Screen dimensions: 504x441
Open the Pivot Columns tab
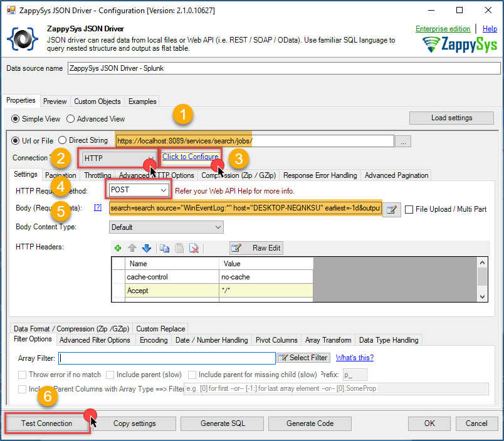click(276, 340)
